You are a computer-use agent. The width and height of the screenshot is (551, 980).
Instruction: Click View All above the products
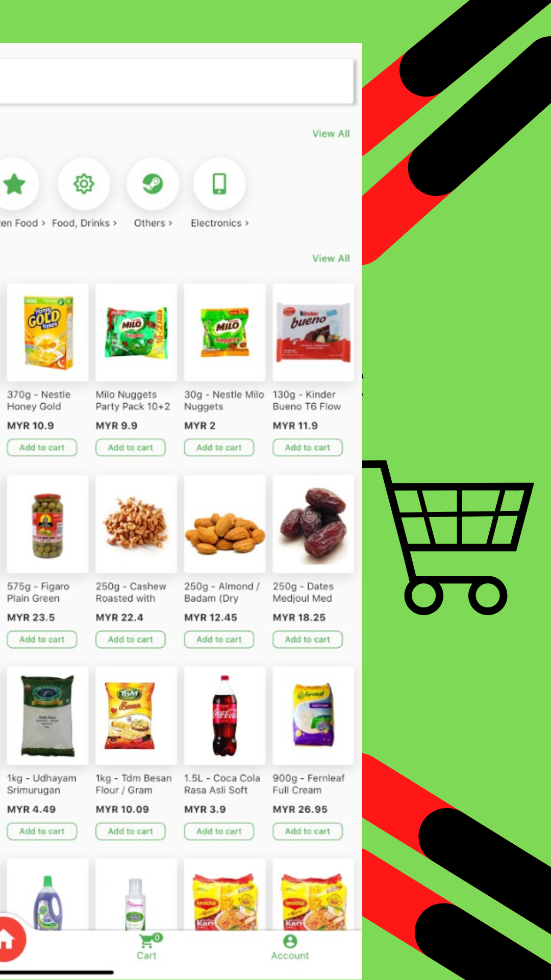331,259
